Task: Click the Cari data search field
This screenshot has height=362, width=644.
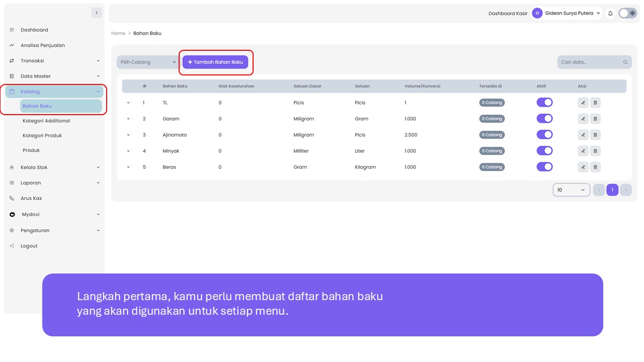Action: point(590,62)
